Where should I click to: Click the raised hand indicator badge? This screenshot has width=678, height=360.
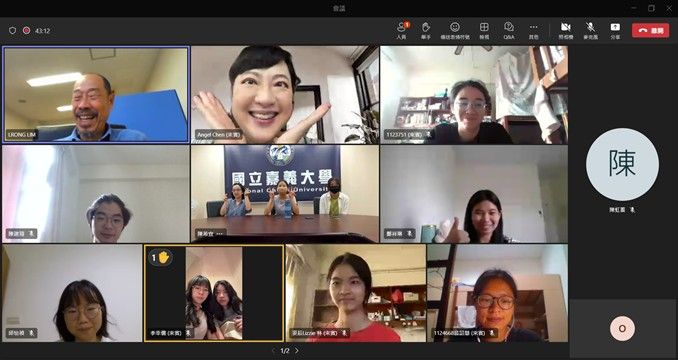pos(160,258)
